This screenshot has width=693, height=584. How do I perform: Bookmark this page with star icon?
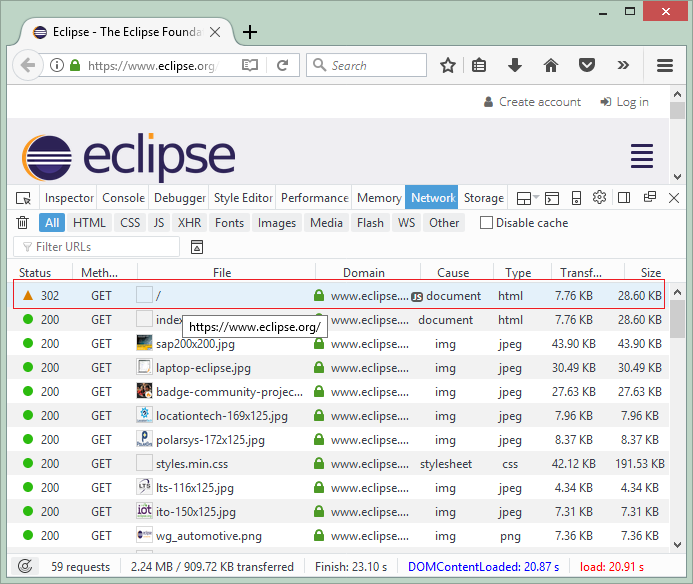448,65
